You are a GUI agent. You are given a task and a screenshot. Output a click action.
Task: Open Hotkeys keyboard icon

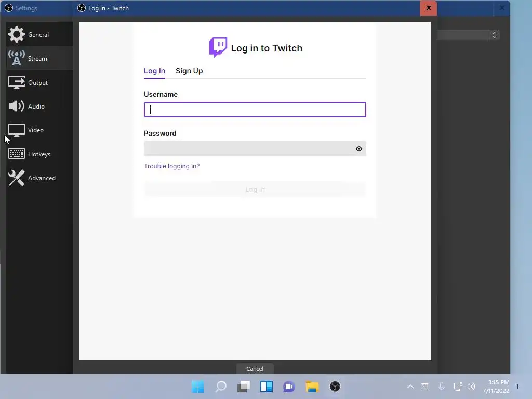click(16, 154)
